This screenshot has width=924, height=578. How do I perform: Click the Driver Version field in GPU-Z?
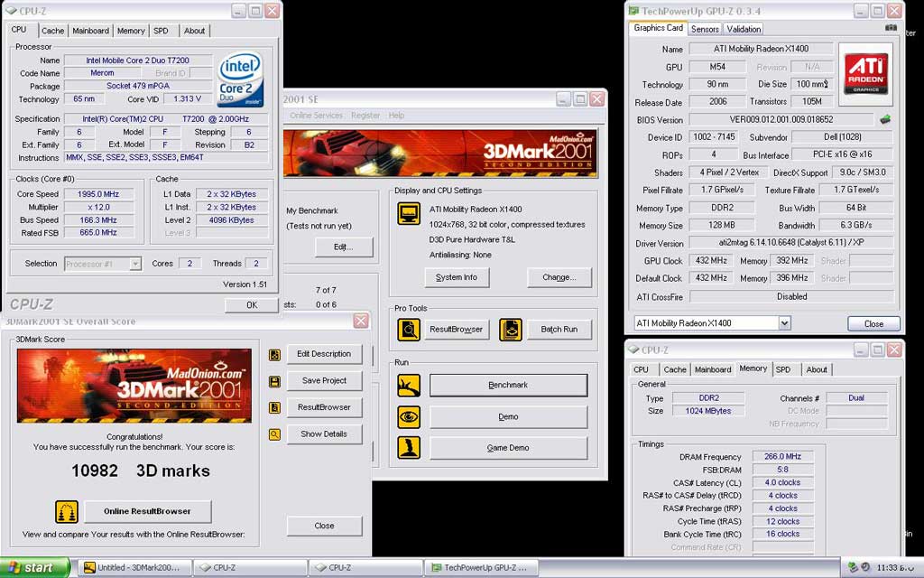[x=790, y=243]
